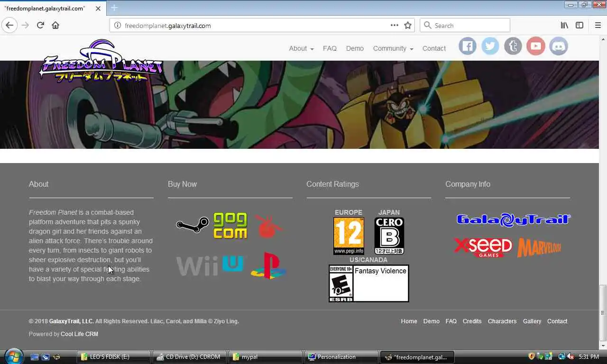Click the Freedom Planet logo
This screenshot has width=607, height=364.
(101, 61)
